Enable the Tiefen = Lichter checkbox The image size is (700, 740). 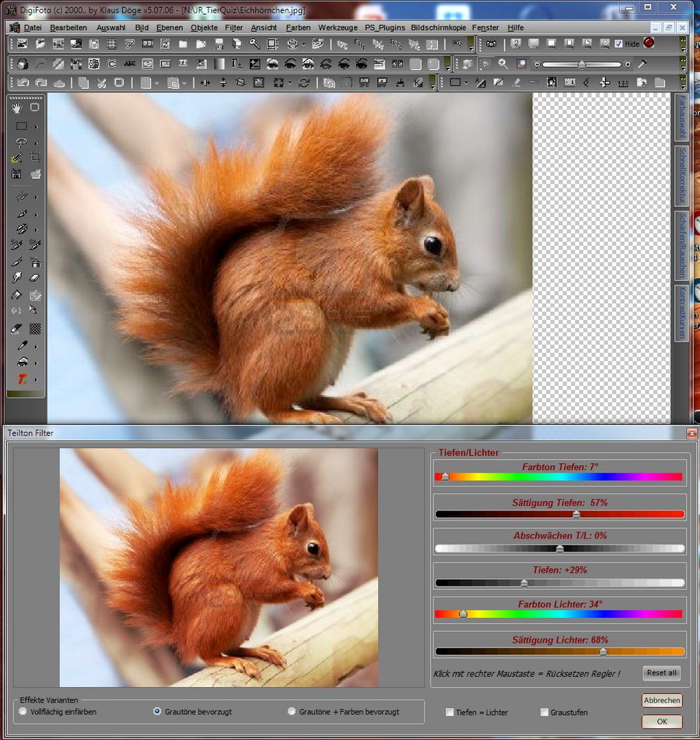tap(450, 712)
